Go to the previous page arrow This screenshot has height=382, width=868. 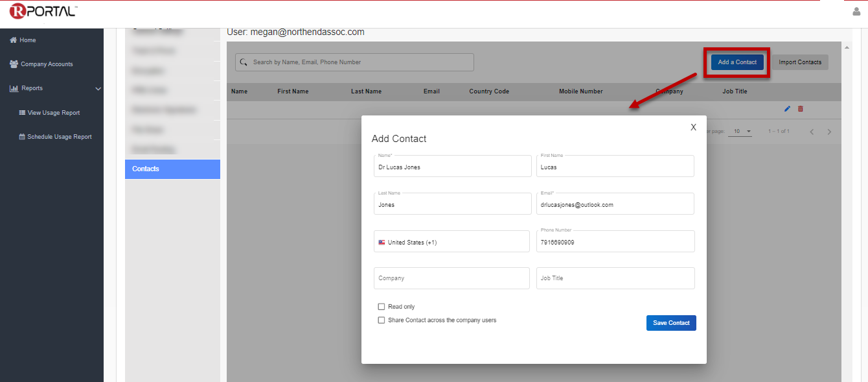[x=812, y=132]
